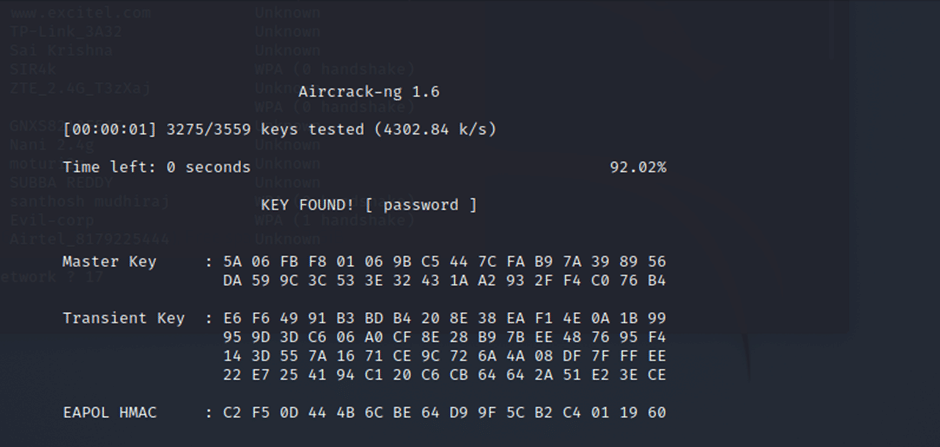Image resolution: width=940 pixels, height=447 pixels.
Task: Click the EAPOL HMAC hex value
Action: pos(444,412)
